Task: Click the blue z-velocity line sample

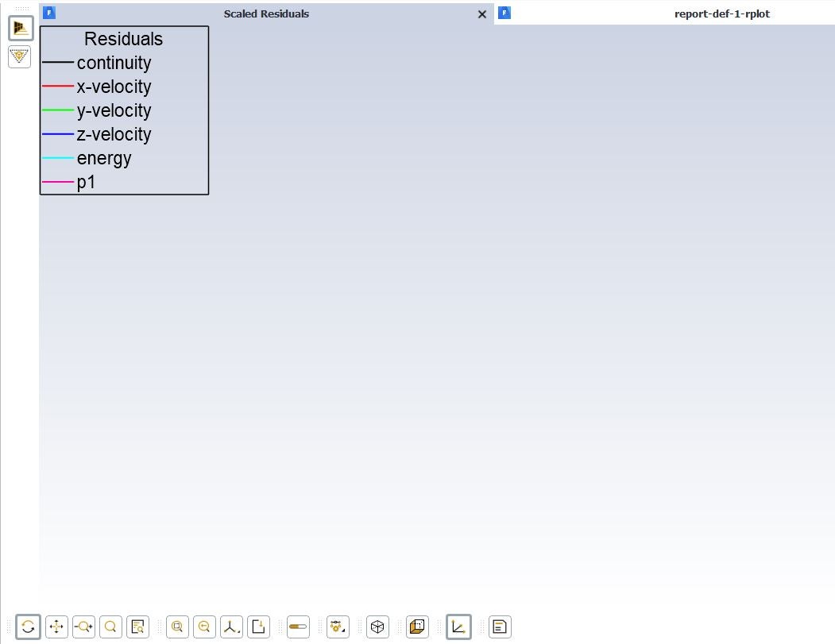Action: tap(57, 133)
